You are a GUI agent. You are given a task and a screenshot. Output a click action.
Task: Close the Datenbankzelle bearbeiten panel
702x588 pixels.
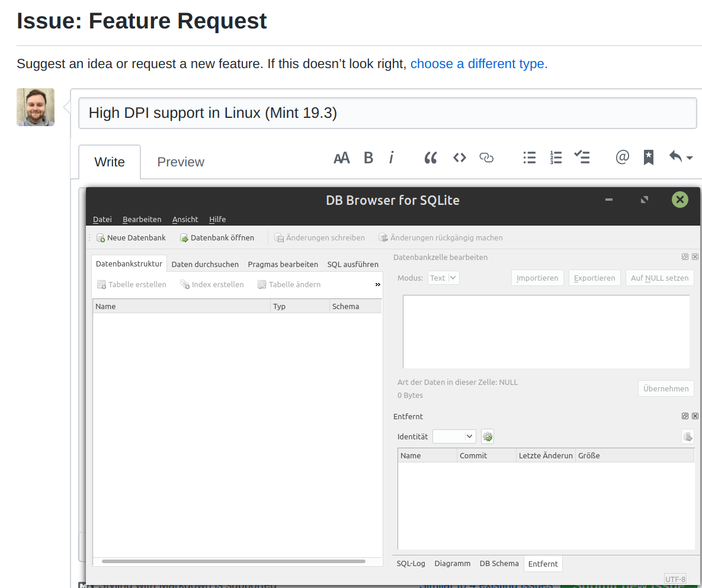point(695,257)
